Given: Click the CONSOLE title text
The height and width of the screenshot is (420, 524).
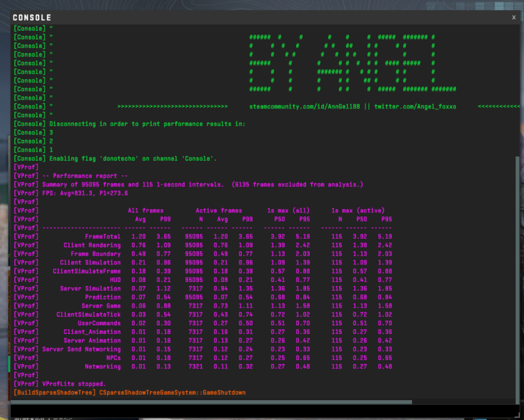Looking at the screenshot, I should [x=32, y=18].
